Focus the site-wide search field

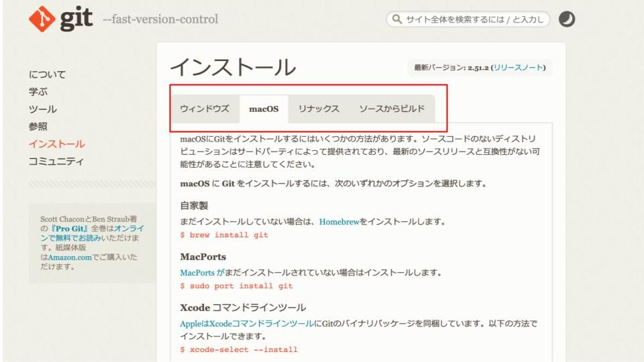point(468,19)
